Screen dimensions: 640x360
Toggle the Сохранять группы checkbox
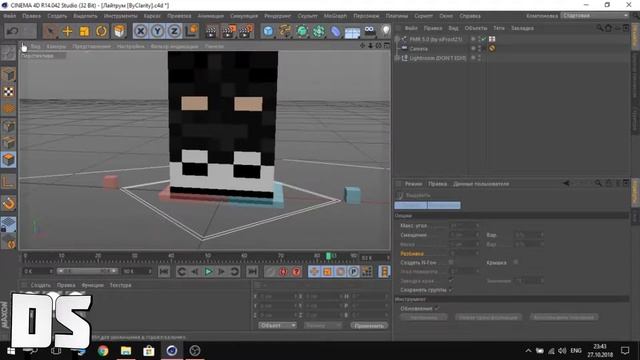click(x=451, y=290)
